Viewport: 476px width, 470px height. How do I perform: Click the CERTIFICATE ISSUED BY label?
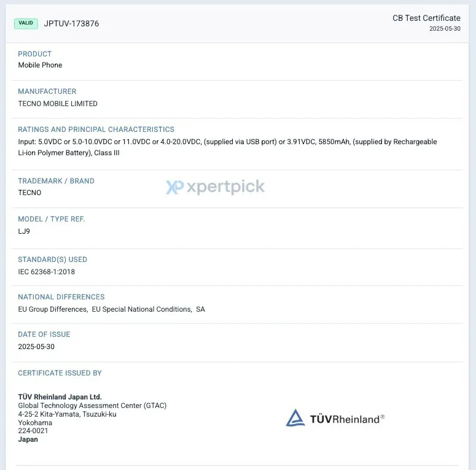[60, 373]
